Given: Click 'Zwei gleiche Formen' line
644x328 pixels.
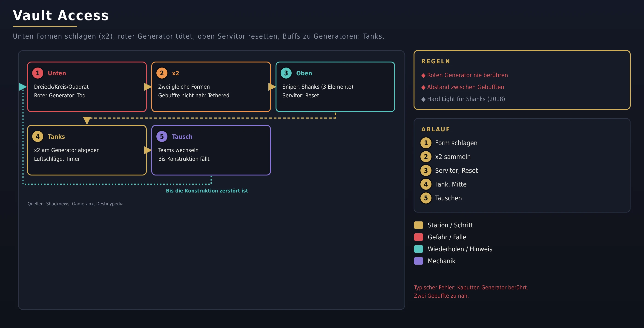Looking at the screenshot, I should 184,87.
